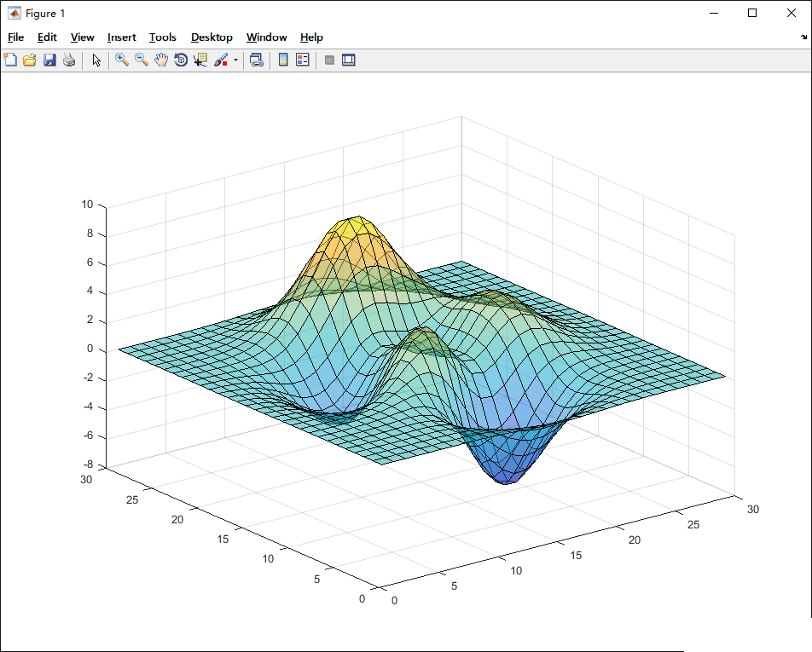Insert a legend into the plot
The image size is (812, 652).
point(302,60)
